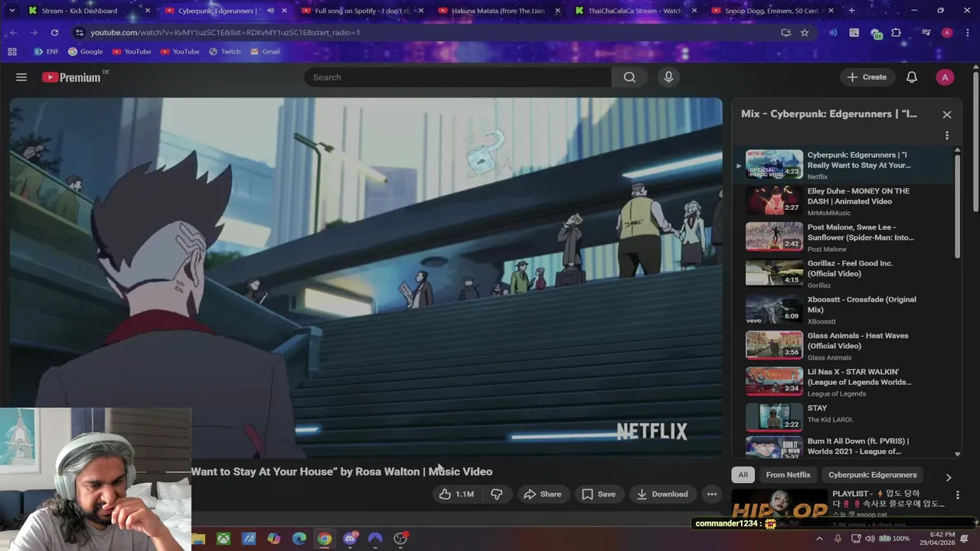
Task: Open the Gmail bookmark
Action: [x=263, y=52]
